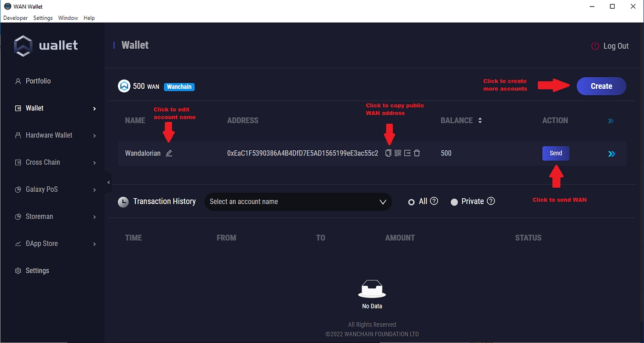Click the edit pencil next to Wandalorian
Viewport: 644px width, 343px height.
tap(169, 153)
